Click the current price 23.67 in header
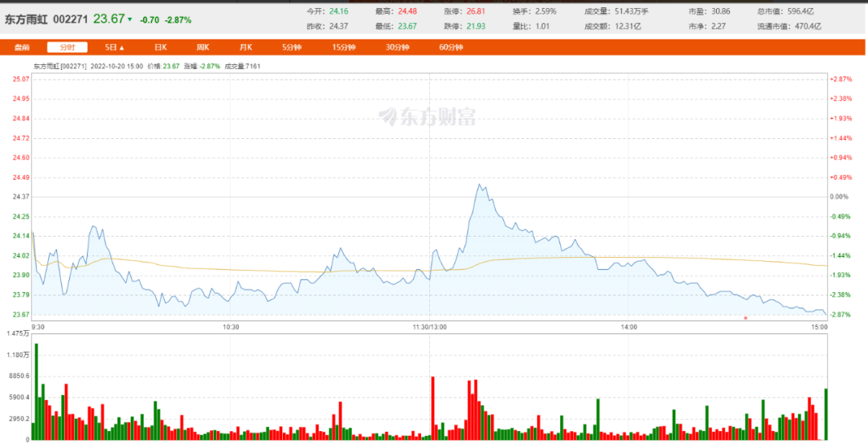The height and width of the screenshot is (444, 868). tap(108, 18)
